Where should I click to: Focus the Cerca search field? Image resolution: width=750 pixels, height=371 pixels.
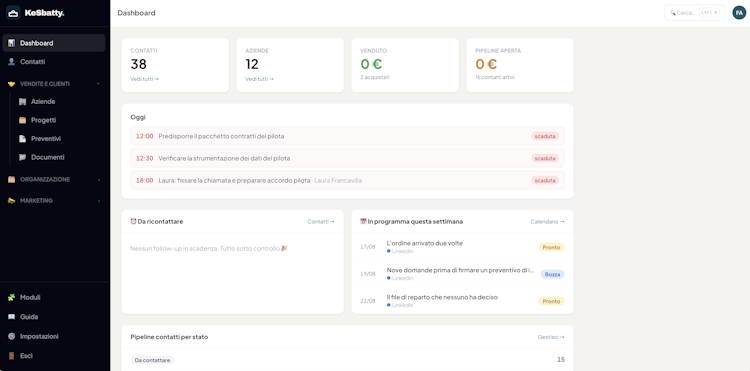click(x=695, y=13)
